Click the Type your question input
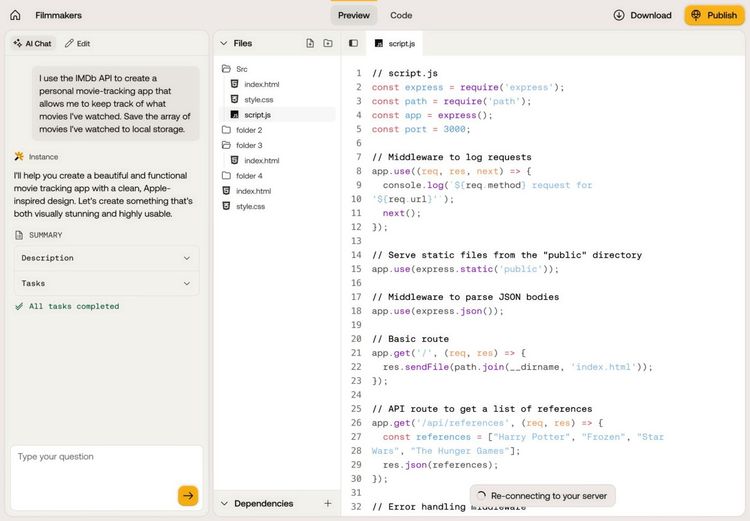This screenshot has width=750, height=521. (107, 478)
